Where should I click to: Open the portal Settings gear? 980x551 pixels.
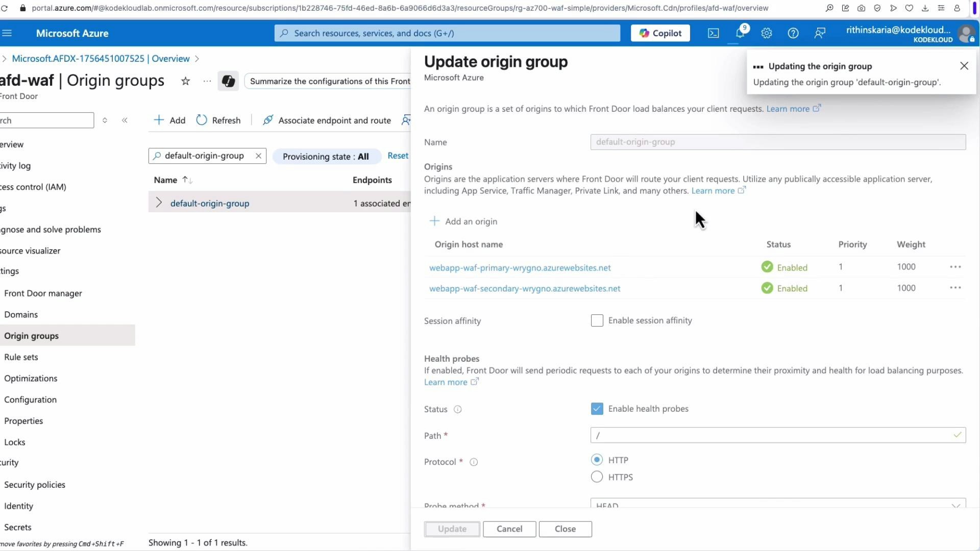[766, 33]
